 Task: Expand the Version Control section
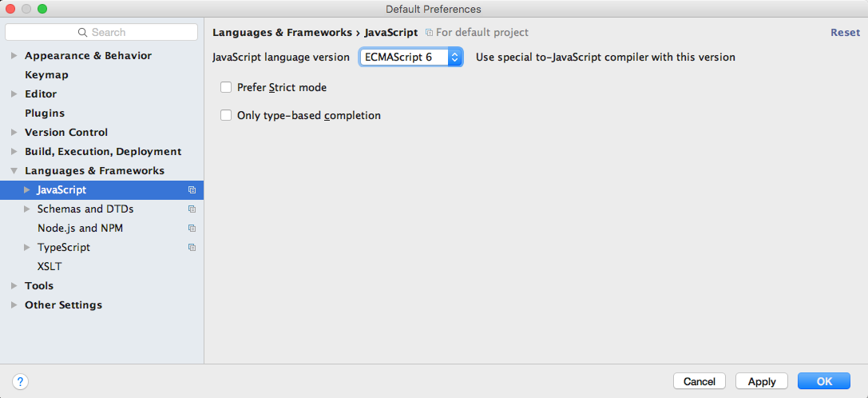point(14,133)
